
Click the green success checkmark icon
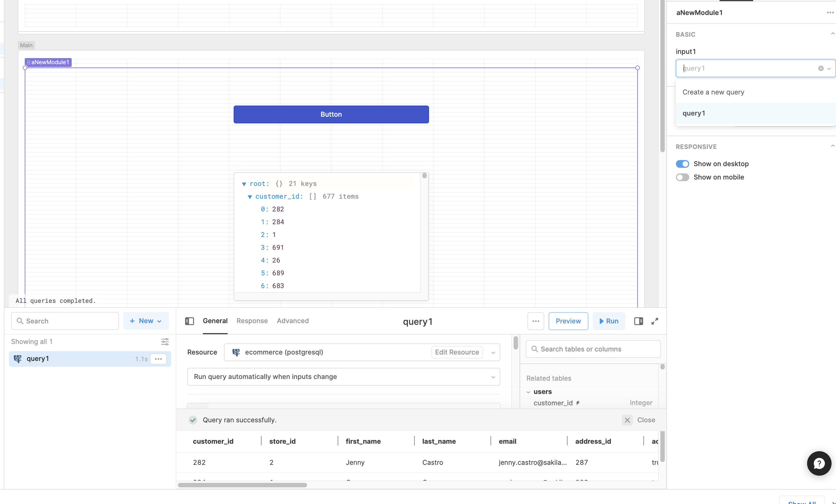[193, 420]
